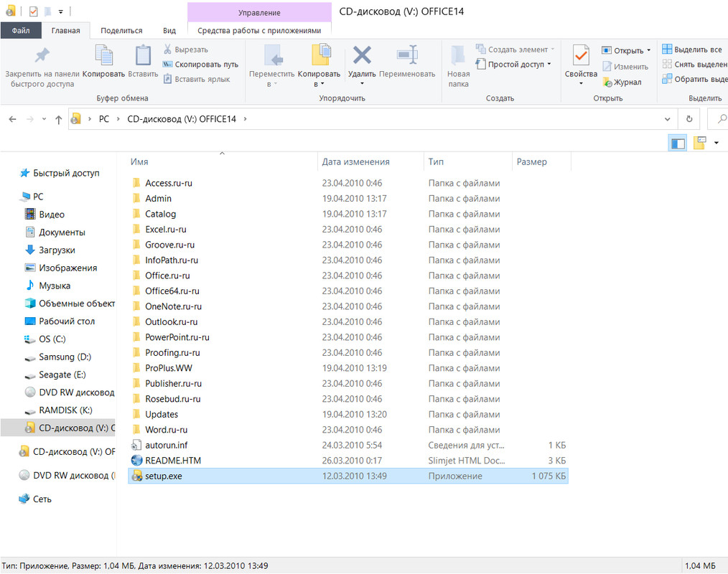The image size is (728, 574).
Task: Click the Back navigation arrow
Action: [x=12, y=119]
